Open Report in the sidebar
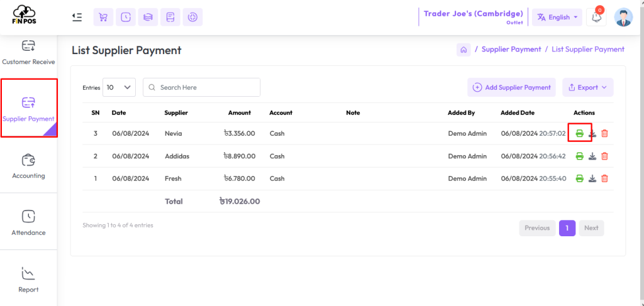The width and height of the screenshot is (644, 306). (x=28, y=280)
